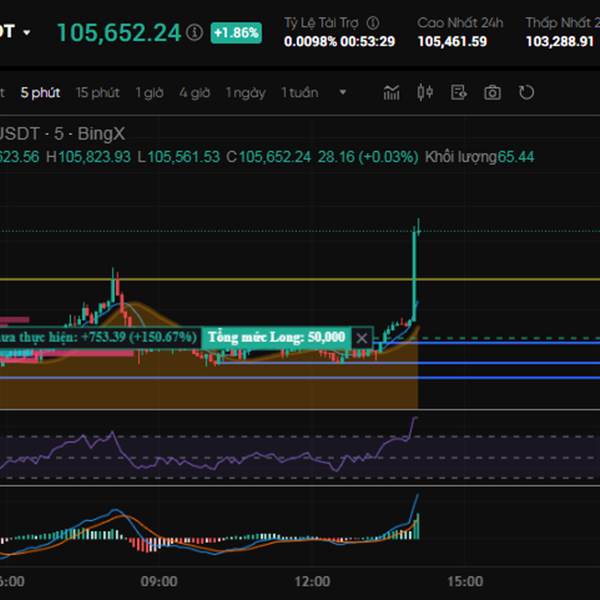Open the chart indicators icon
The width and height of the screenshot is (600, 600).
(392, 93)
